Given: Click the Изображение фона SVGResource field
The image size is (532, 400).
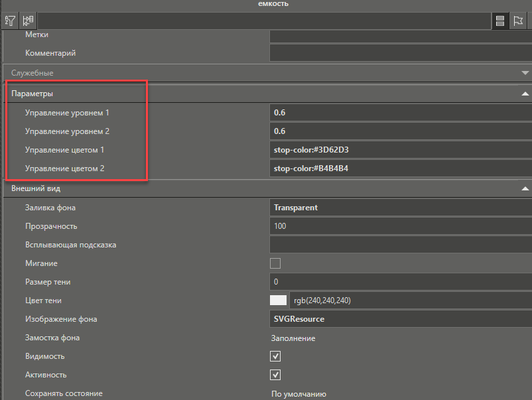Looking at the screenshot, I should point(400,319).
